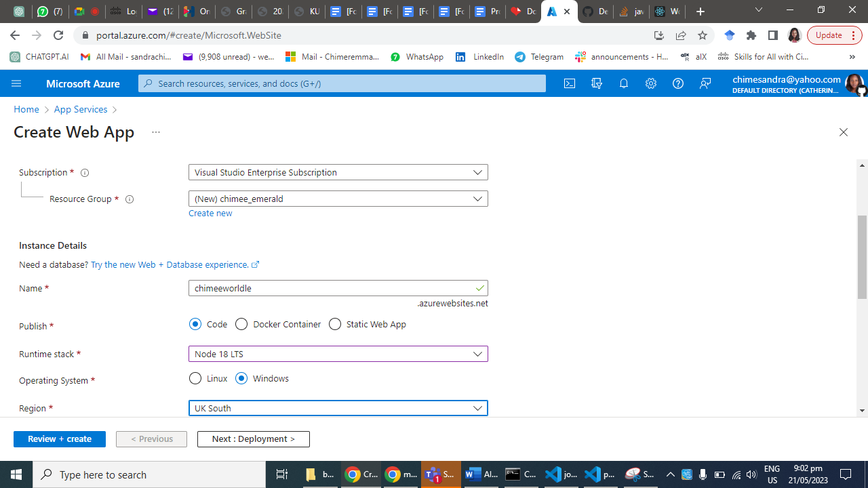Show info tooltip for Resource Group

130,199
